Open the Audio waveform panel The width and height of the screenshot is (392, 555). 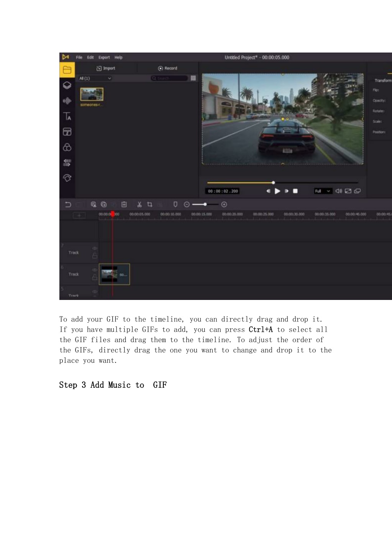pyautogui.click(x=67, y=101)
